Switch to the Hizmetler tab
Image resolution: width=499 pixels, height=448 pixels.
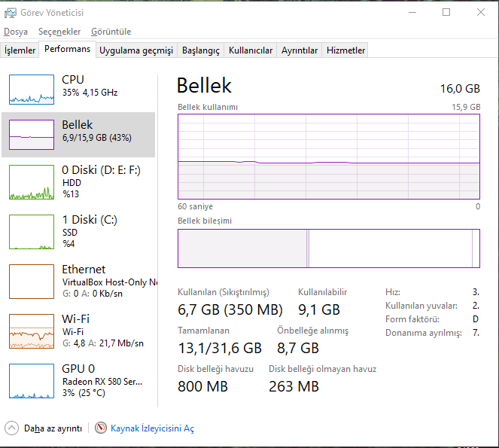[x=345, y=50]
